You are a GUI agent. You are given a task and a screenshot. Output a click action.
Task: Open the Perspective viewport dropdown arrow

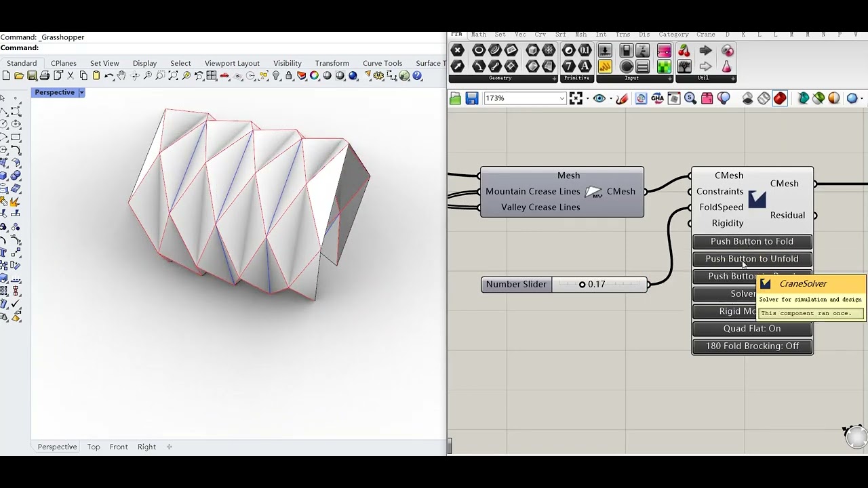(81, 92)
